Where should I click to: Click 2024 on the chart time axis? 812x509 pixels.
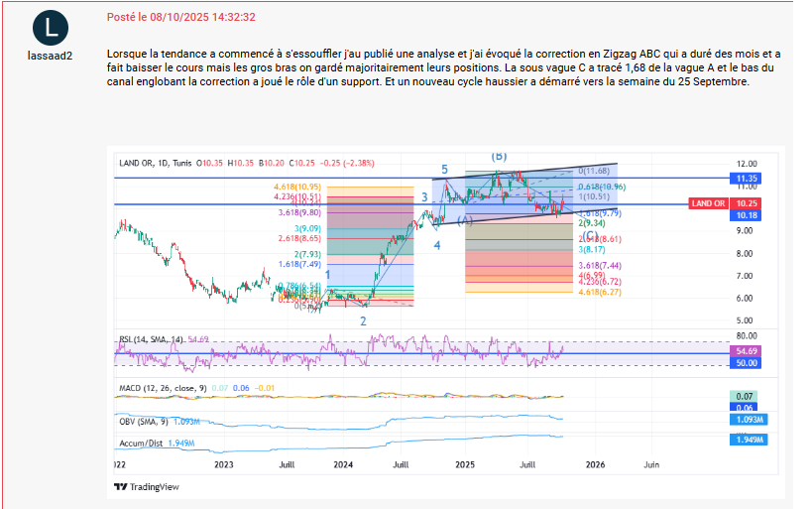[x=343, y=463]
